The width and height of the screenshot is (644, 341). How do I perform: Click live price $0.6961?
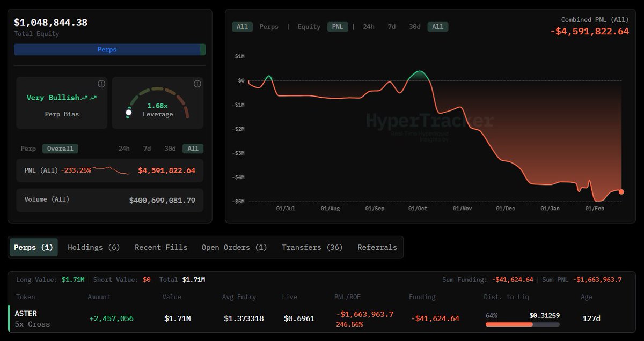point(299,318)
